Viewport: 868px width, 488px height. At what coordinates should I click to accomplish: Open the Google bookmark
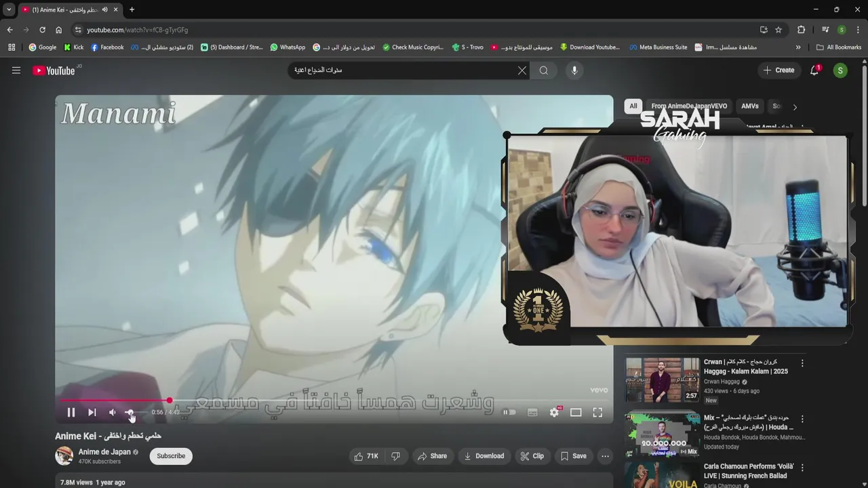tap(42, 47)
